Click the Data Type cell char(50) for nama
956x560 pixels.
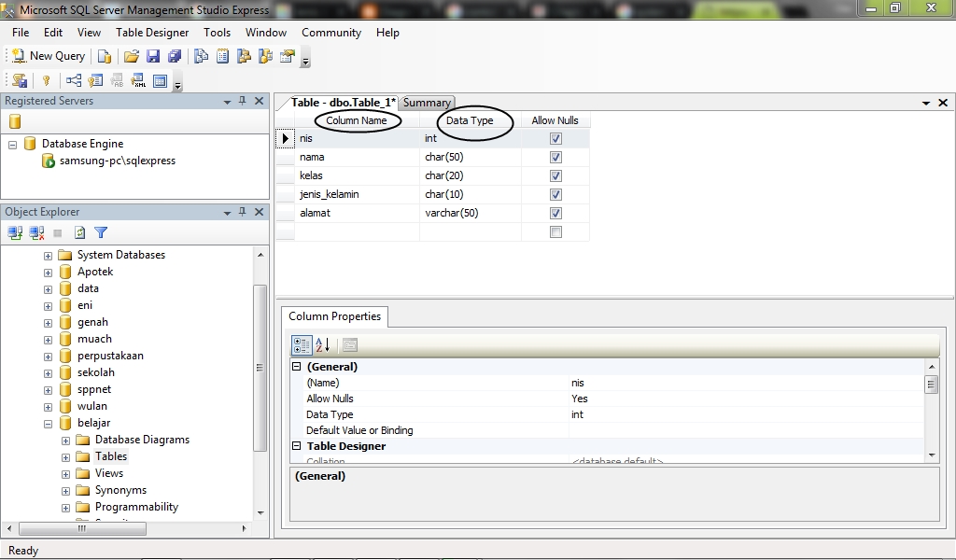pyautogui.click(x=471, y=157)
